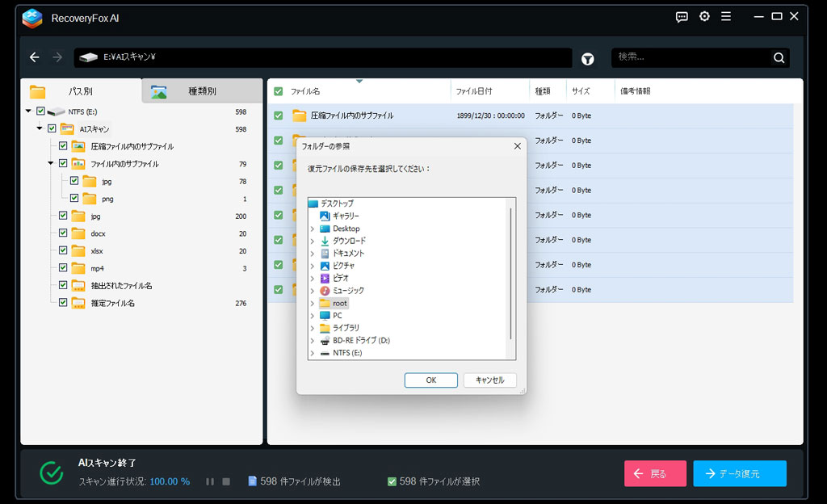Click OK to confirm the folder selection
This screenshot has width=827, height=504.
coord(430,380)
